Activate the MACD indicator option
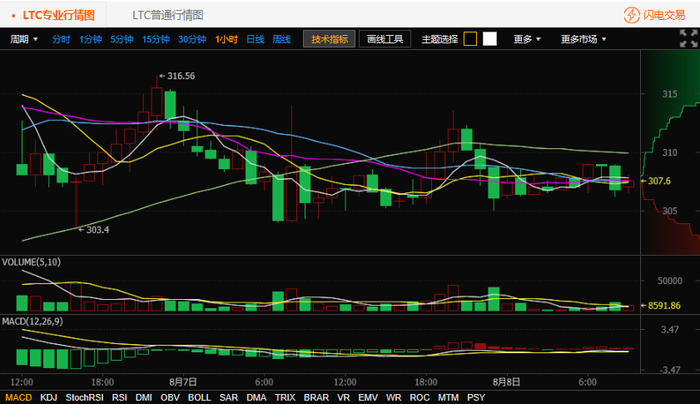The width and height of the screenshot is (700, 404). pyautogui.click(x=18, y=397)
